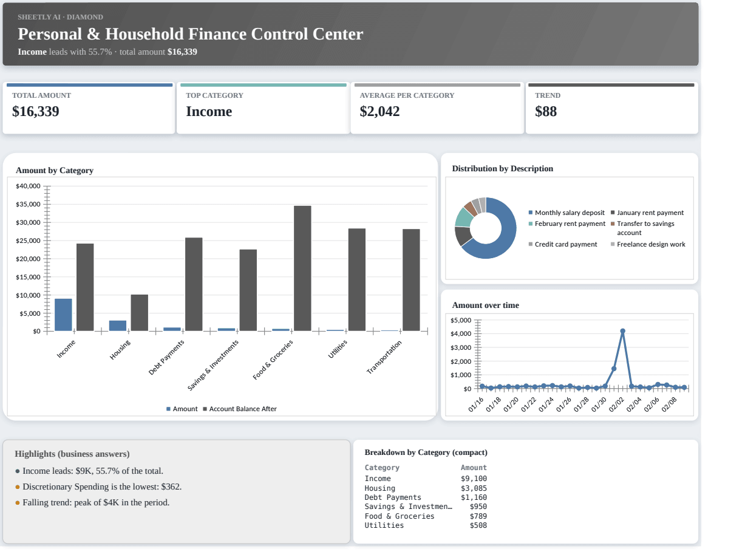Toggle the Account Balance After legend entry
Screen dimensions: 745x560
pyautogui.click(x=240, y=409)
